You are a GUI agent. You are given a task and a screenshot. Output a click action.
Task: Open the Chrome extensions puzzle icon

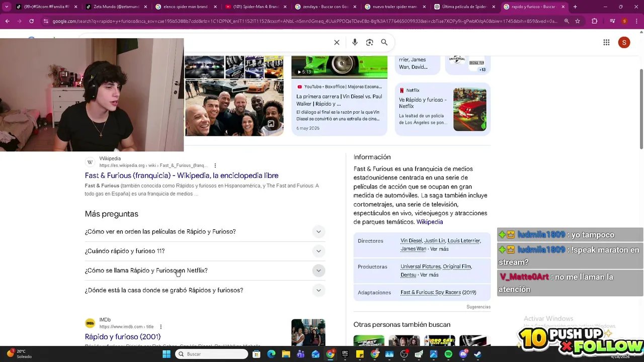click(595, 21)
